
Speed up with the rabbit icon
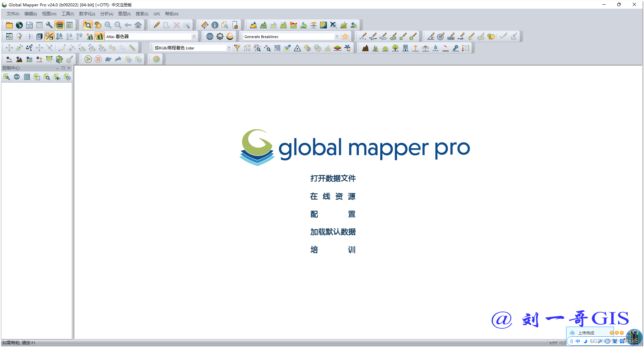[x=118, y=59]
